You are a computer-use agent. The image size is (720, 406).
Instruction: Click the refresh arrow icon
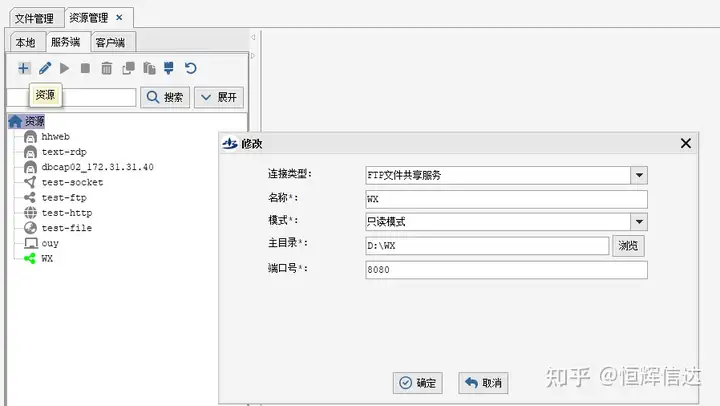191,68
